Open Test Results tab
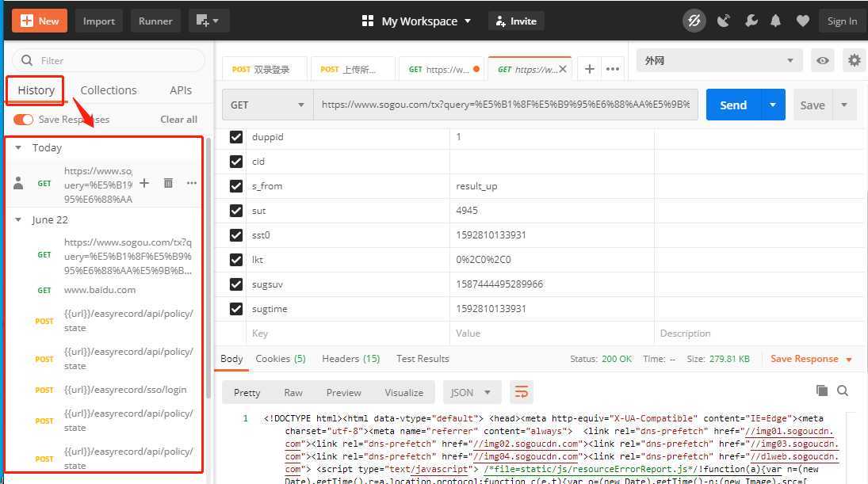 [423, 358]
